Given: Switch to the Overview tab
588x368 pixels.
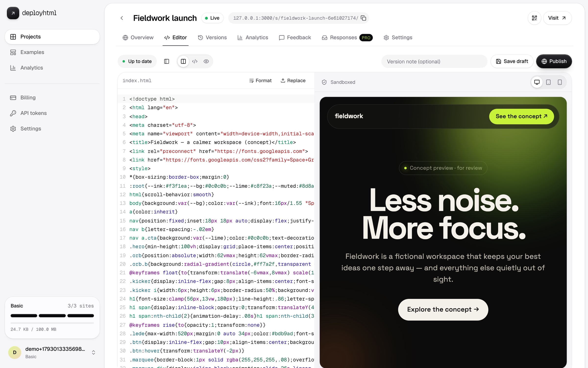Looking at the screenshot, I should [x=138, y=38].
